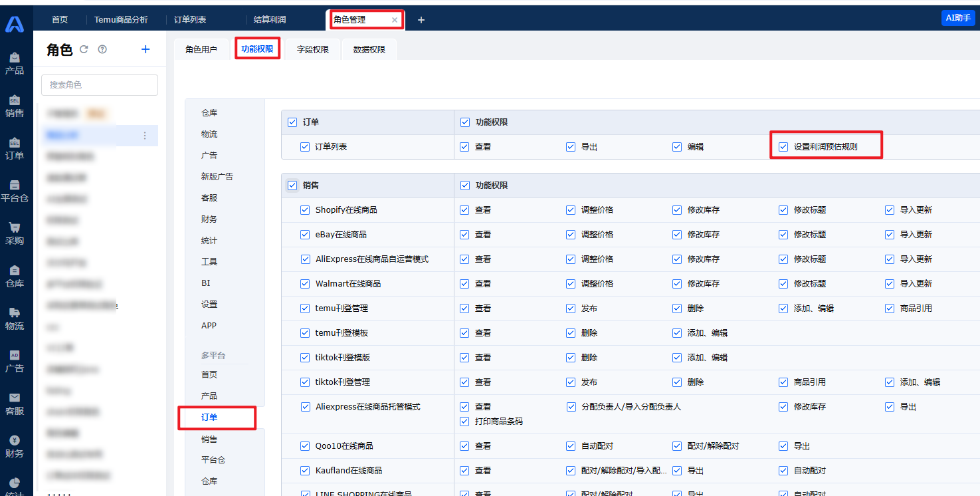
Task: Click the blue plus to add role
Action: (146, 49)
